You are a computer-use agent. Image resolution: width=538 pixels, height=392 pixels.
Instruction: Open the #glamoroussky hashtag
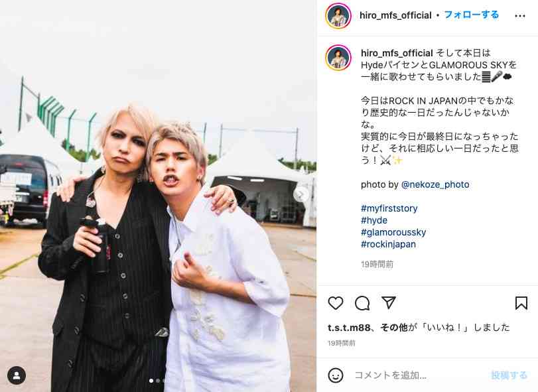[393, 232]
